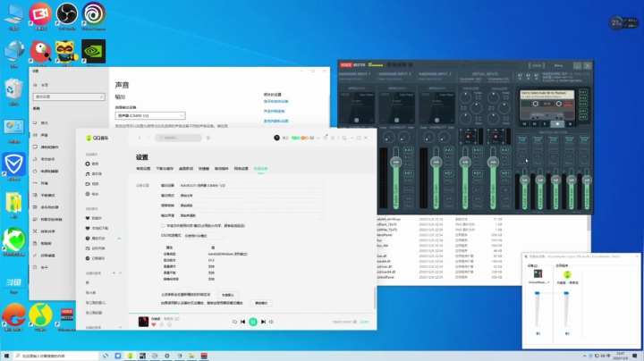The width and height of the screenshot is (644, 361).
Task: Collapse the created playlists section in QQ Music
Action: tap(120, 273)
